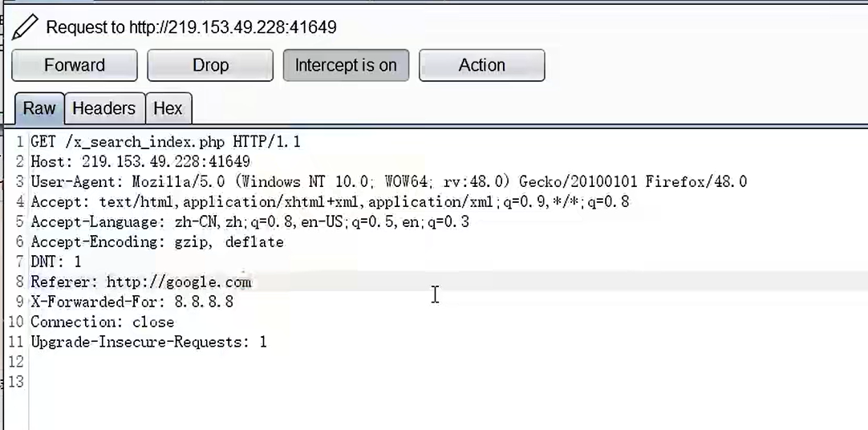Viewport: 868px width, 430px height.
Task: Switch to the Hex tab
Action: [x=168, y=108]
